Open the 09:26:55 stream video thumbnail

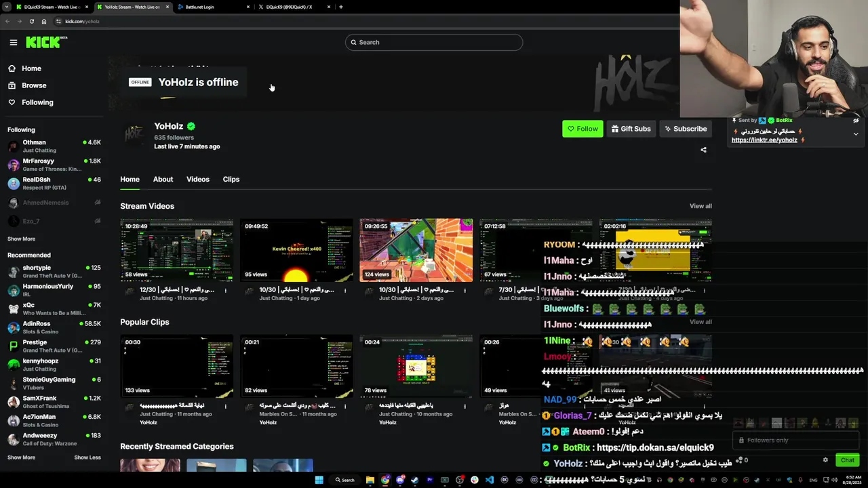(416, 250)
